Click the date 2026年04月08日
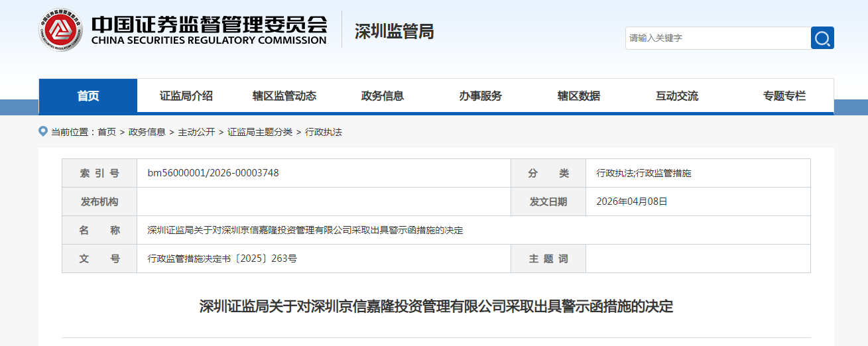The width and height of the screenshot is (868, 346). 632,202
